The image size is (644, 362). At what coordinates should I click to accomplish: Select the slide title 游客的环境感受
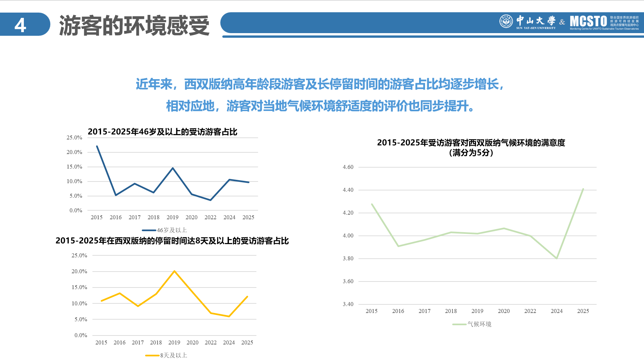pos(134,26)
